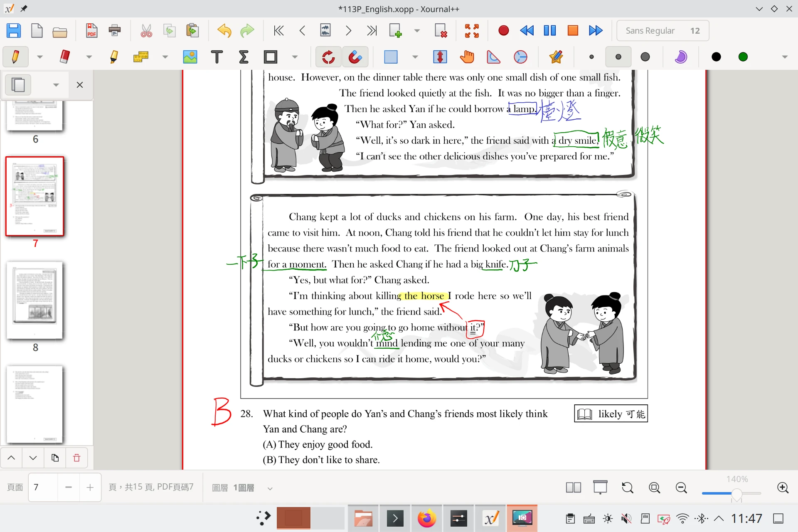Toggle paired pages view
Screen dimensions: 798x532
[573, 488]
